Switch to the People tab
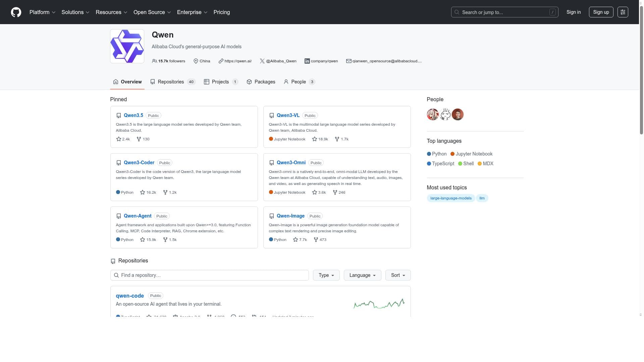 [x=299, y=82]
